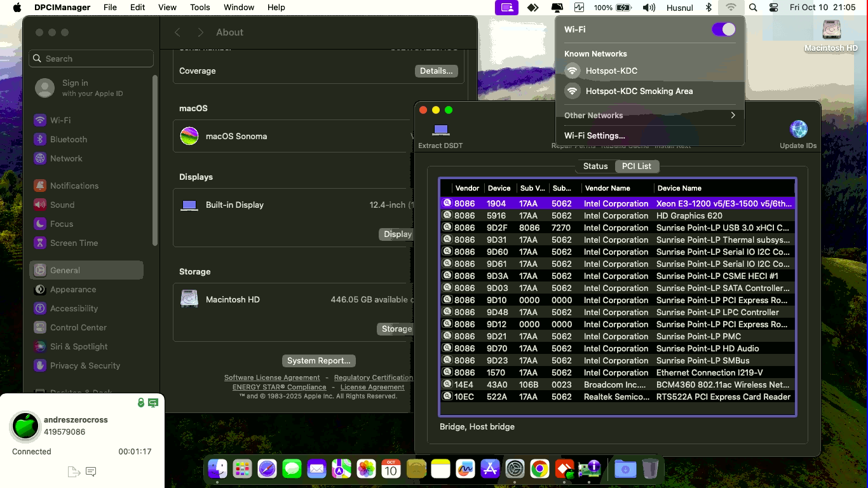Sort the PCI list by Vendor Name column
The width and height of the screenshot is (868, 488).
(617, 188)
